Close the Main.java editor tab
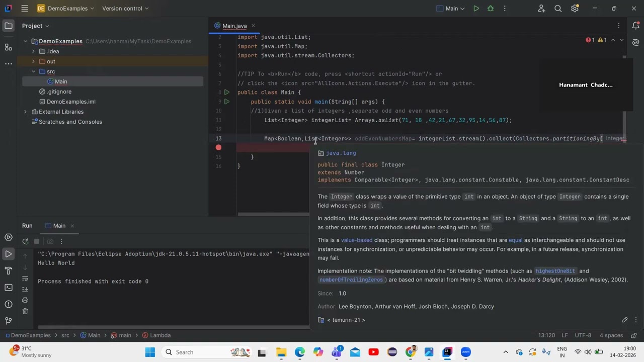This screenshot has width=644, height=362. click(253, 26)
